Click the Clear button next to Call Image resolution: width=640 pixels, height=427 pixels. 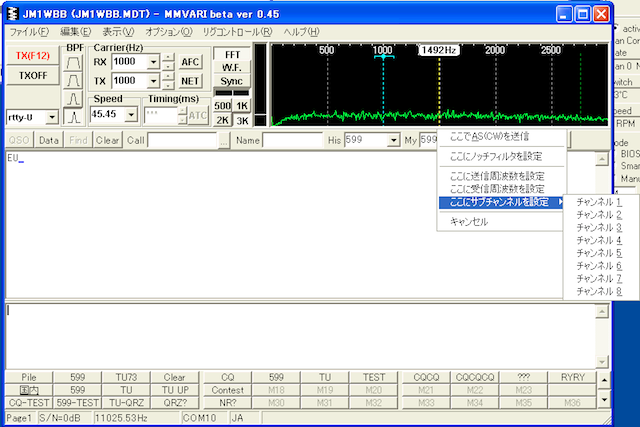[x=107, y=140]
